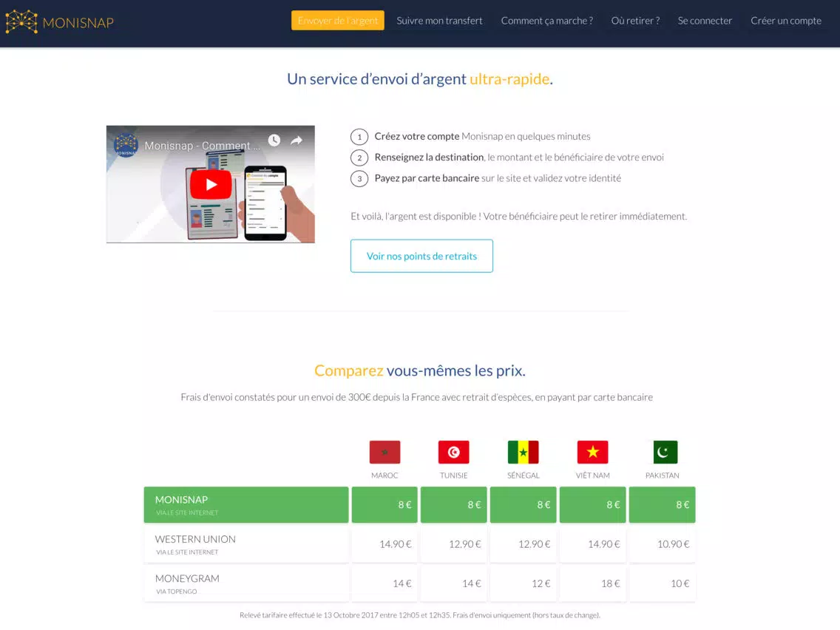This screenshot has width=840, height=630.
Task: Click Voir nos points de retraits button
Action: (x=421, y=256)
